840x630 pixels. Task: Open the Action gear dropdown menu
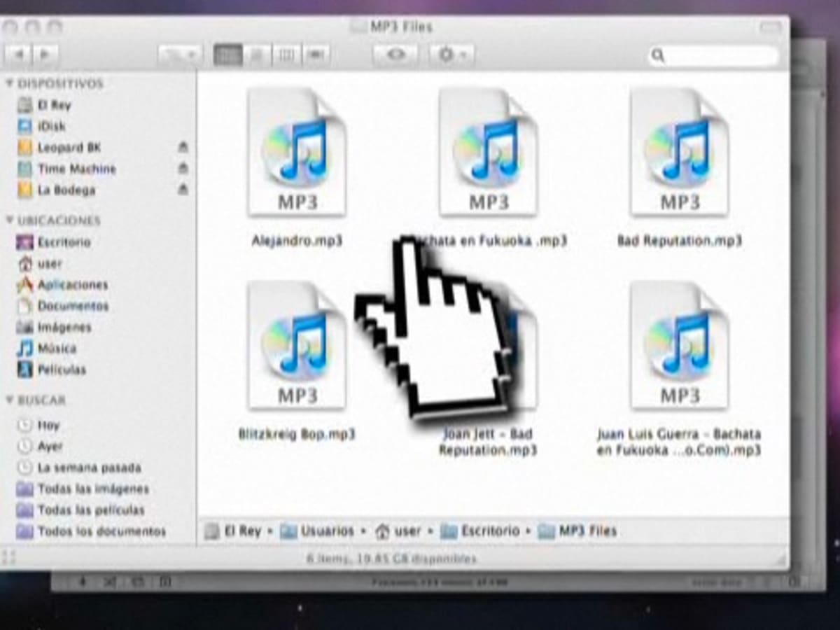452,55
